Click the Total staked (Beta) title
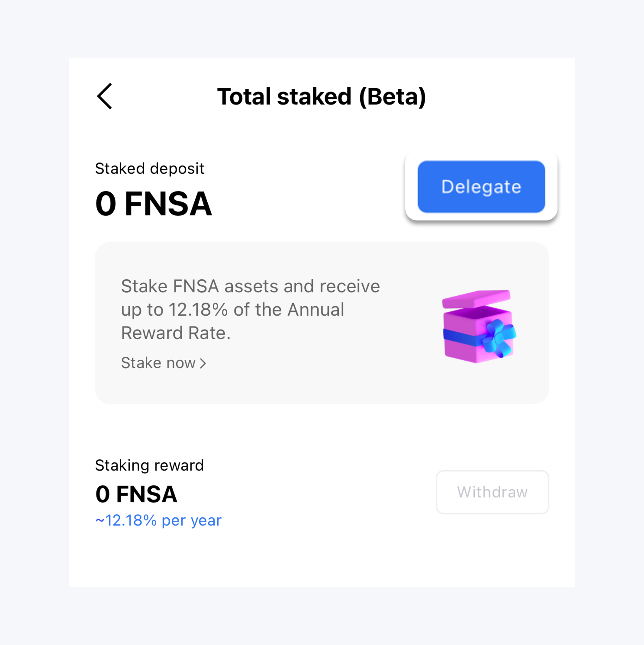This screenshot has height=645, width=644. click(x=321, y=97)
